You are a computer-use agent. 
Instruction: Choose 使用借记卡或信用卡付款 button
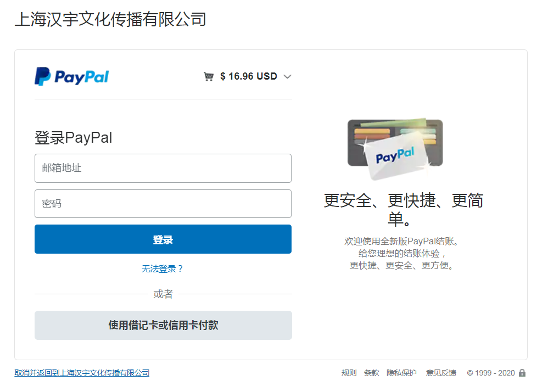tap(164, 325)
